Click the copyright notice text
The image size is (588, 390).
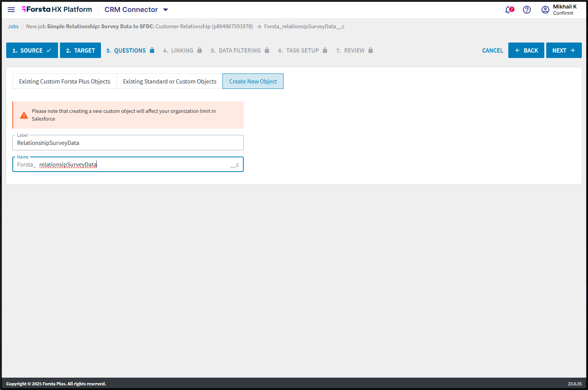click(56, 384)
